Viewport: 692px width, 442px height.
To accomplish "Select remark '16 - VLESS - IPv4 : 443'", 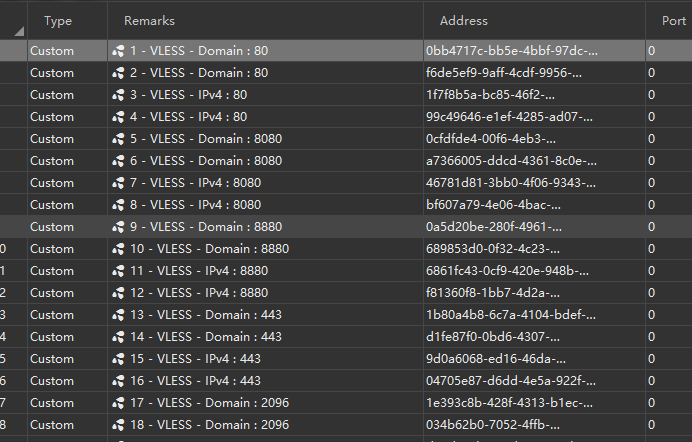I will coord(196,381).
